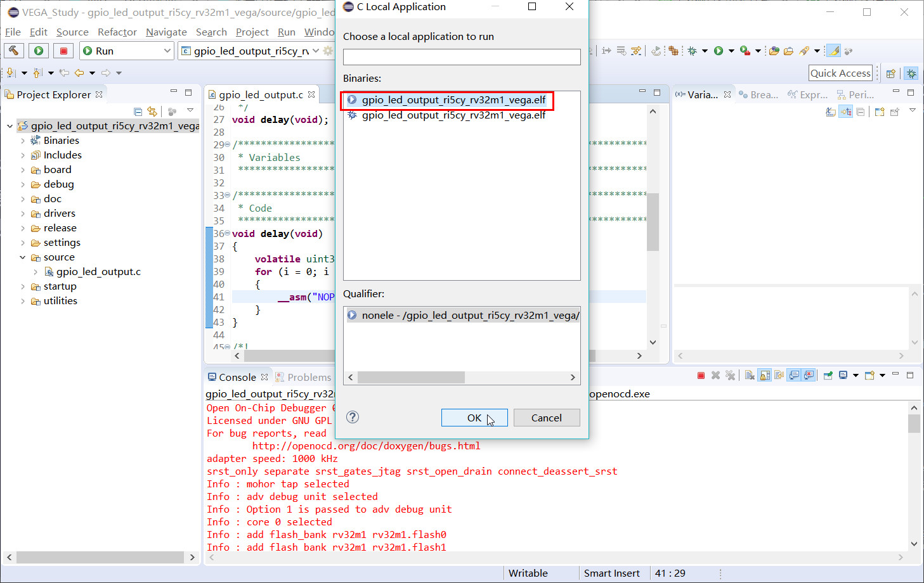Image resolution: width=924 pixels, height=583 pixels.
Task: Click the editor vertical scrollbar thumb
Action: pos(653,222)
